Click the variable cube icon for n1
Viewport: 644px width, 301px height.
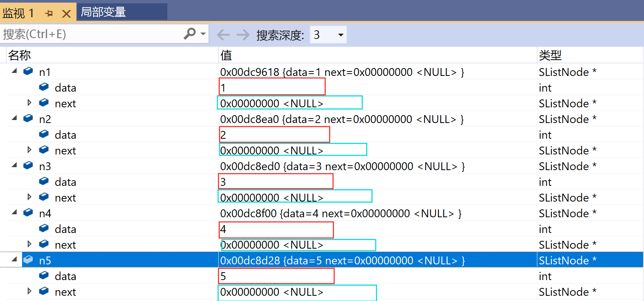coord(28,71)
